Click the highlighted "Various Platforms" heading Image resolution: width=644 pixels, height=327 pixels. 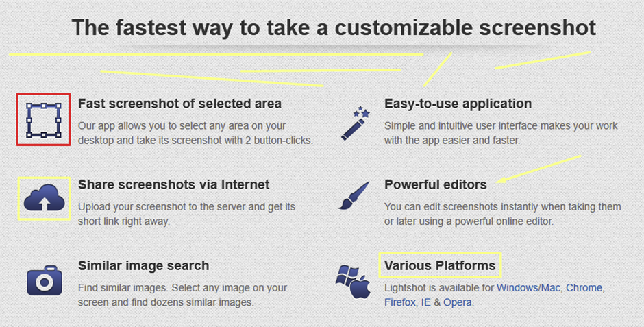pos(439,265)
